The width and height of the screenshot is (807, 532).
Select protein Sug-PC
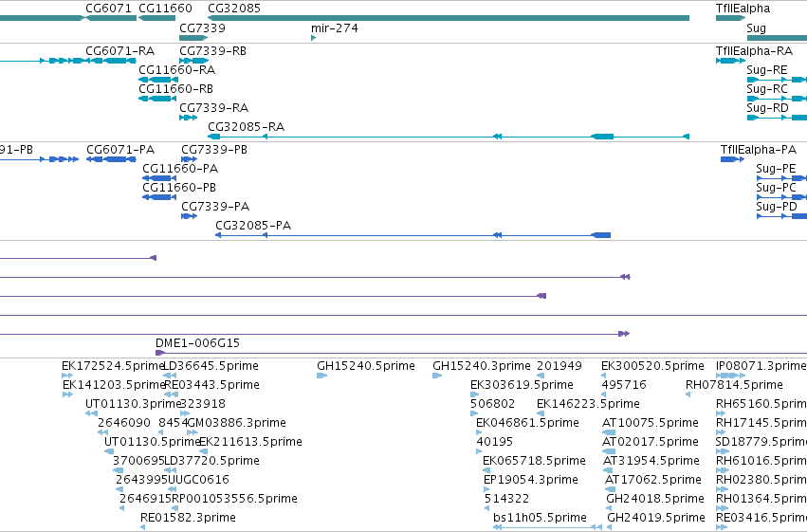[776, 188]
